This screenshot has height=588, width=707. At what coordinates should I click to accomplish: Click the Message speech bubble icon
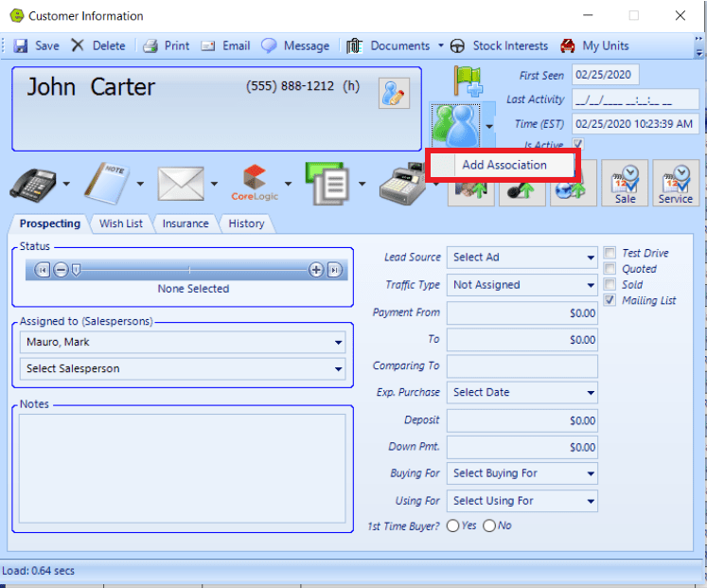[269, 45]
